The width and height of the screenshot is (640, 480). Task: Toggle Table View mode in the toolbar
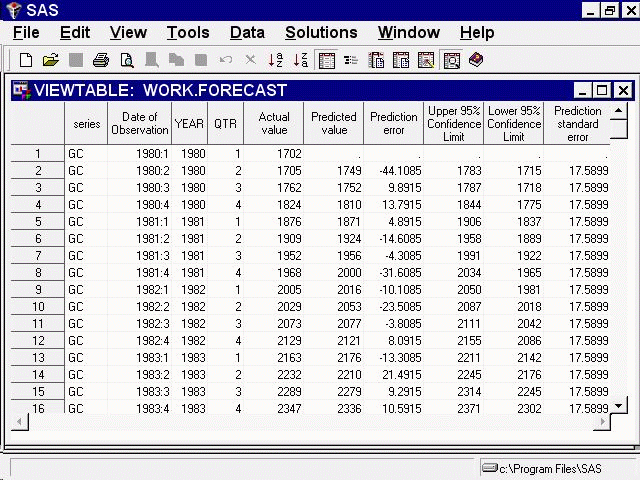coord(326,61)
